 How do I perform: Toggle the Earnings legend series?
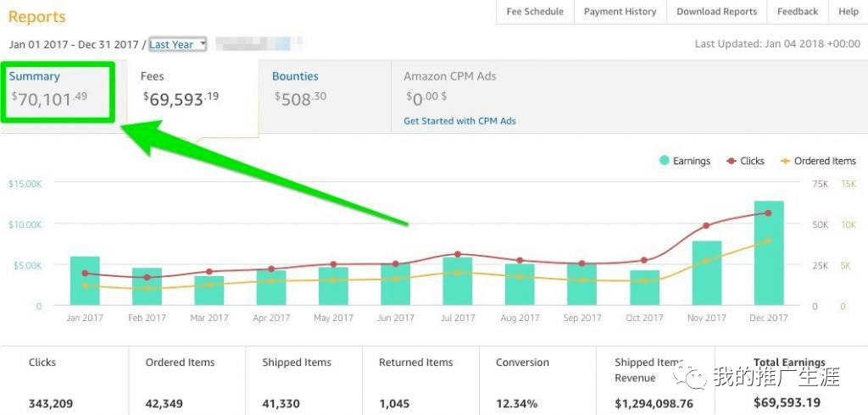pyautogui.click(x=685, y=161)
